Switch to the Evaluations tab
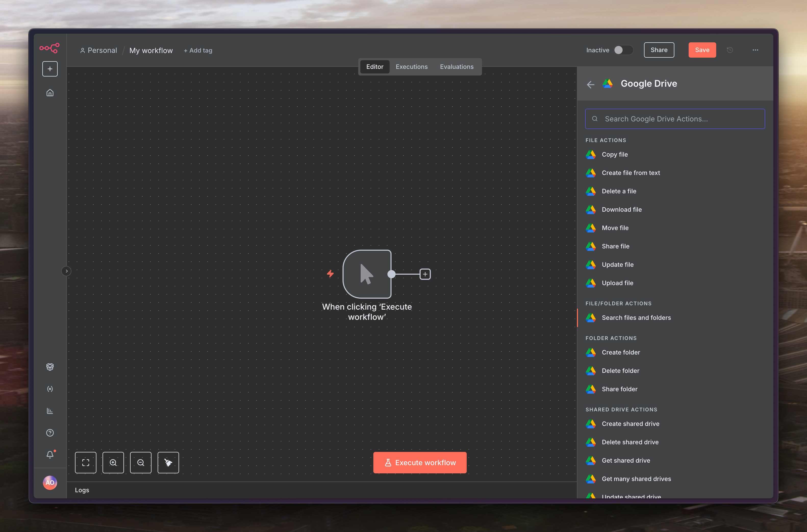Screen dimensions: 807x532 (x=457, y=67)
